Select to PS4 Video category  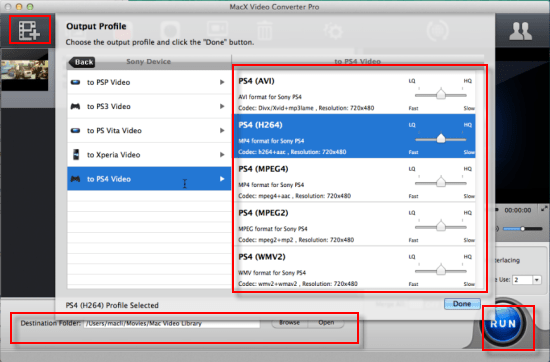pyautogui.click(x=149, y=179)
